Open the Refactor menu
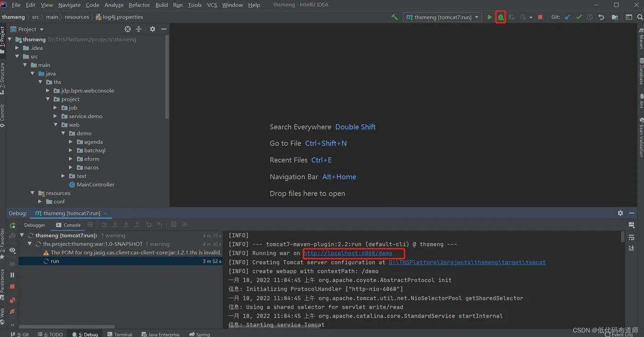 [139, 5]
